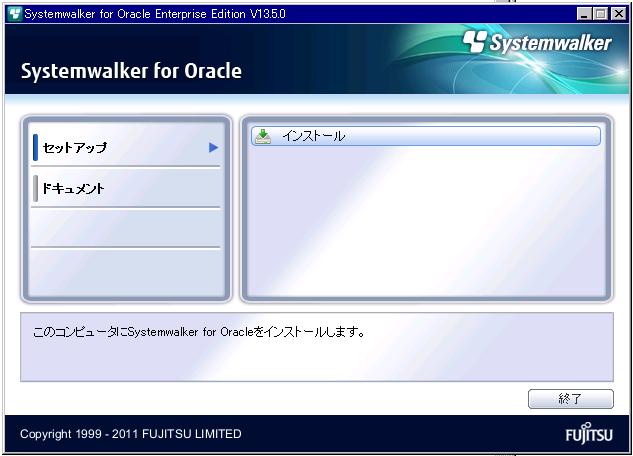This screenshot has width=633, height=456.
Task: Maximize the Systemwalker installer window
Action: click(600, 14)
